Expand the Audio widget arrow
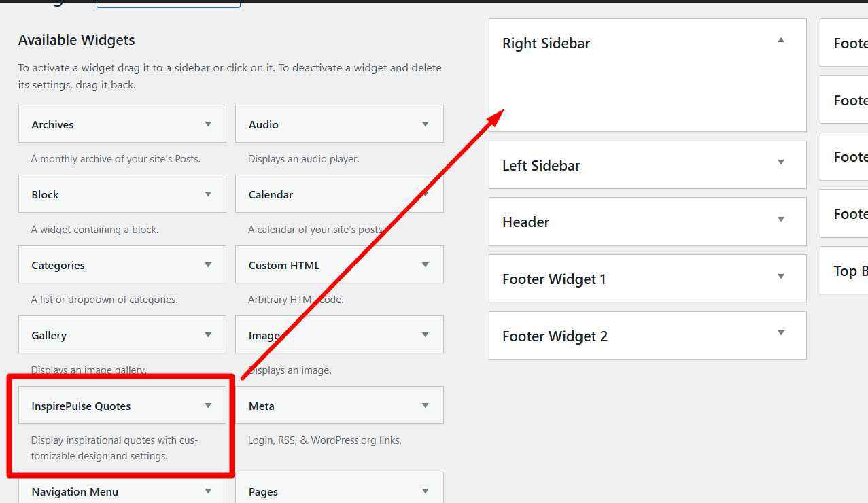The height and width of the screenshot is (503, 868). click(x=426, y=124)
